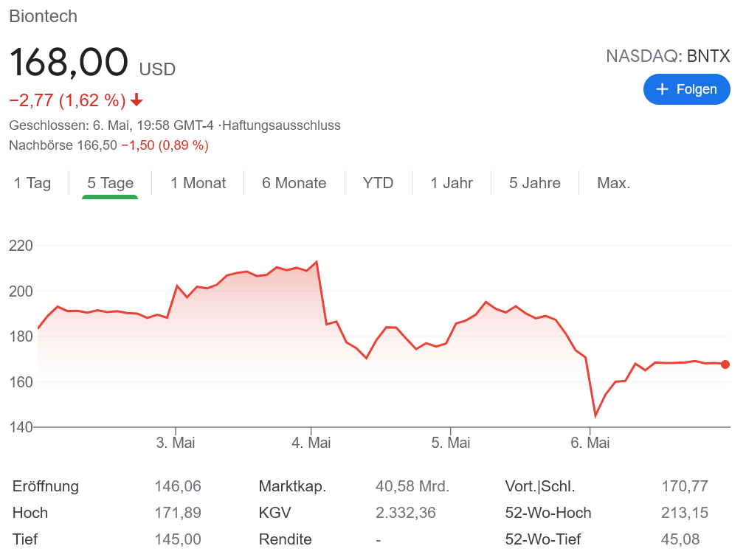Click the Folgen follow button
This screenshot has width=746, height=560.
686,89
